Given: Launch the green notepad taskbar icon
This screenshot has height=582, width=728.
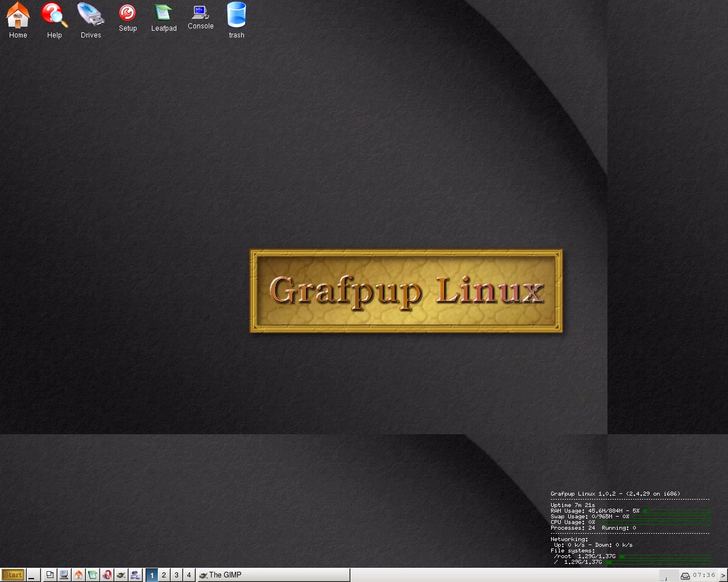Looking at the screenshot, I should click(93, 575).
